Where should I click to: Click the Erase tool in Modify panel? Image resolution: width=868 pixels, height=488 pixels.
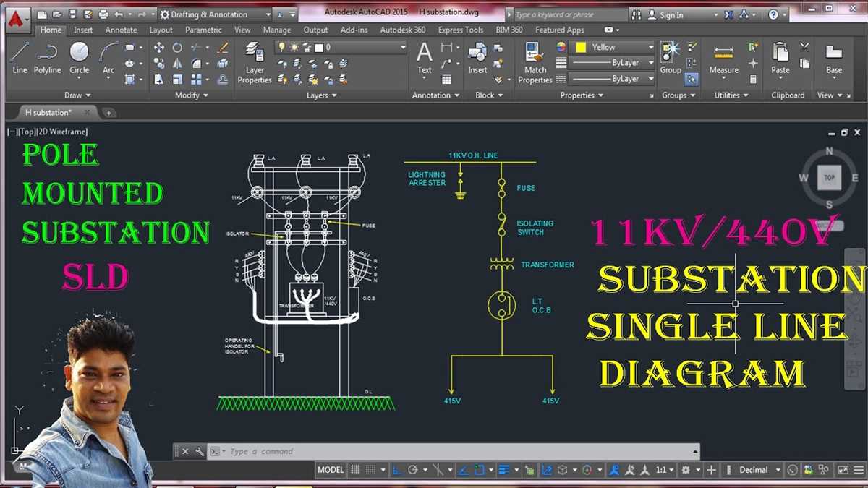point(223,48)
